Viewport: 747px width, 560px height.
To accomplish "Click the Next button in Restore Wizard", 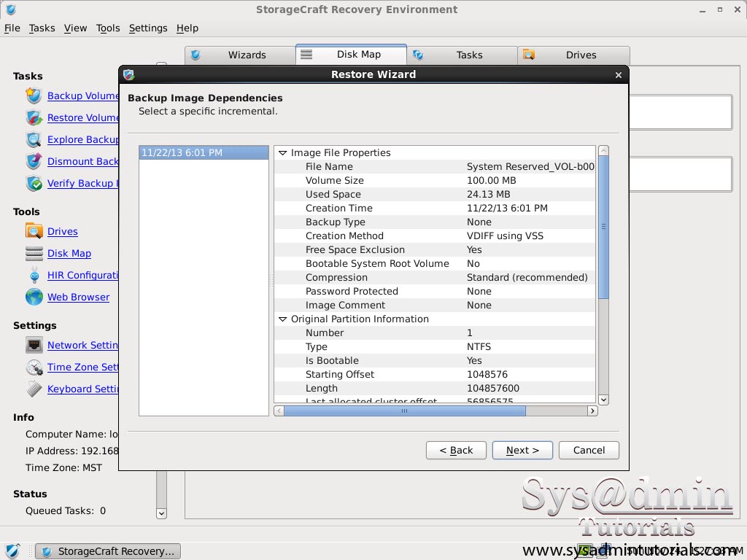I will [x=522, y=450].
